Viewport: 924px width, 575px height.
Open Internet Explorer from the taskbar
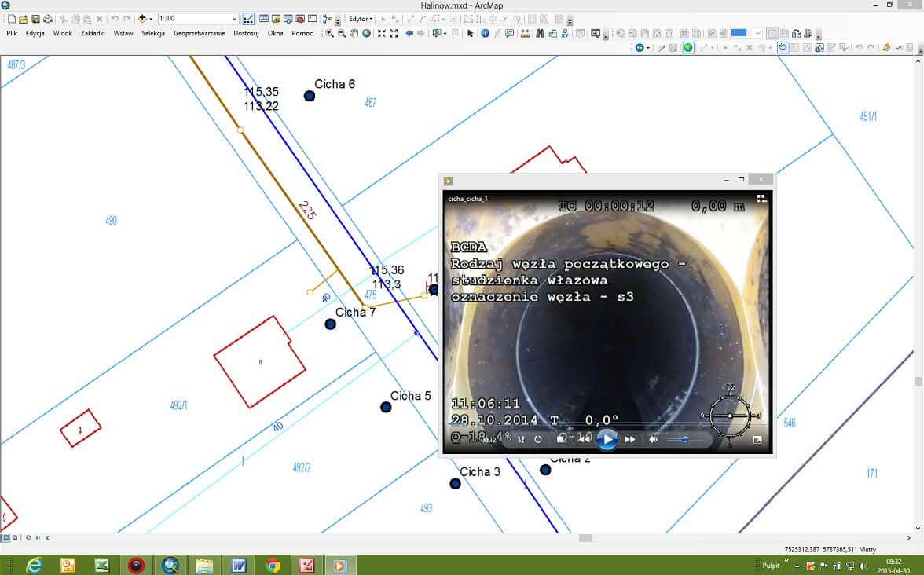click(34, 565)
